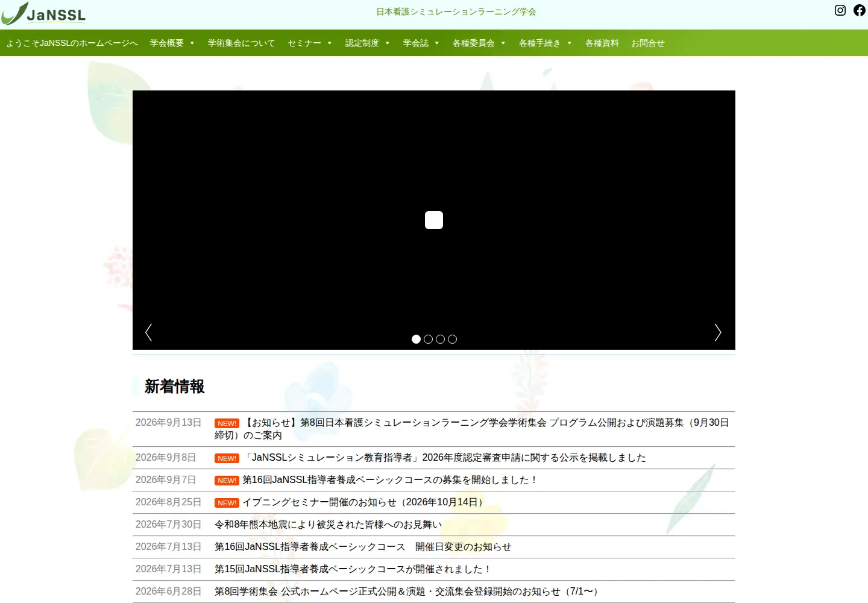868x603 pixels.
Task: Click the NEW! badge on 9月7日 row
Action: click(x=227, y=481)
